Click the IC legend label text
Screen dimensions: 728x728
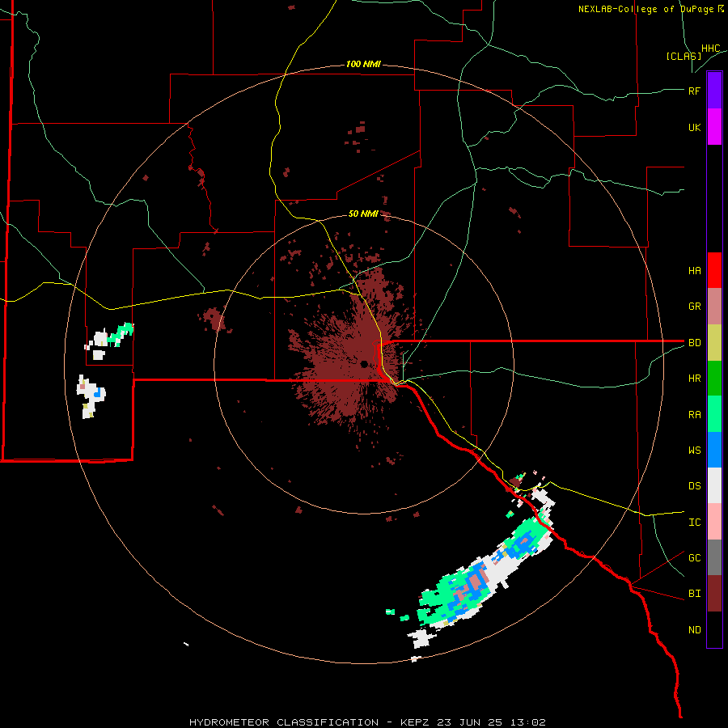point(694,523)
